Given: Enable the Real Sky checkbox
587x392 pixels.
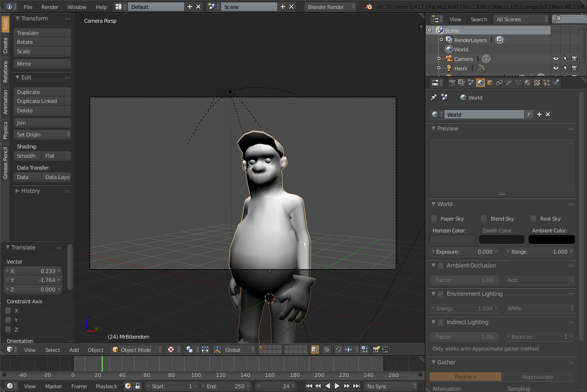Looking at the screenshot, I should click(x=533, y=218).
